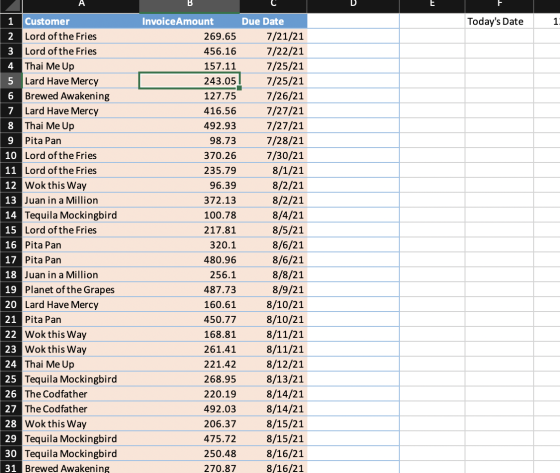Click the Juan in a Million cell in row 13
Screen dimensions: 560x473
(x=81, y=200)
